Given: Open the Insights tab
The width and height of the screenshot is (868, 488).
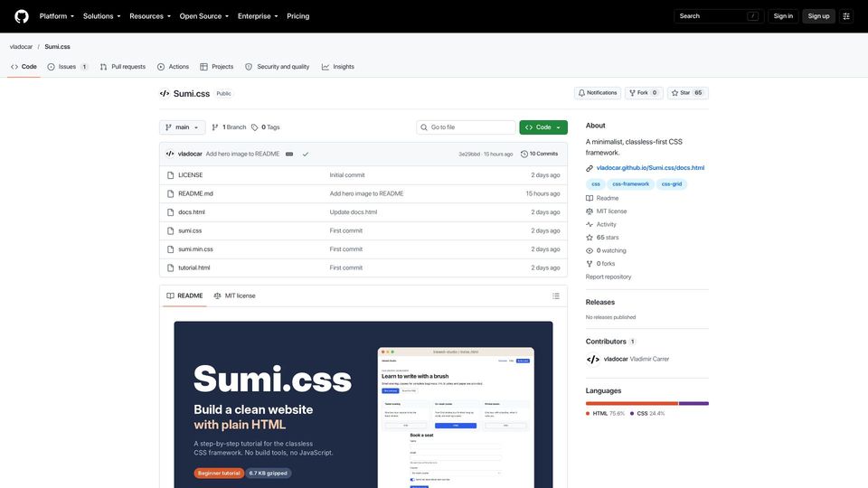Looking at the screenshot, I should coord(337,66).
